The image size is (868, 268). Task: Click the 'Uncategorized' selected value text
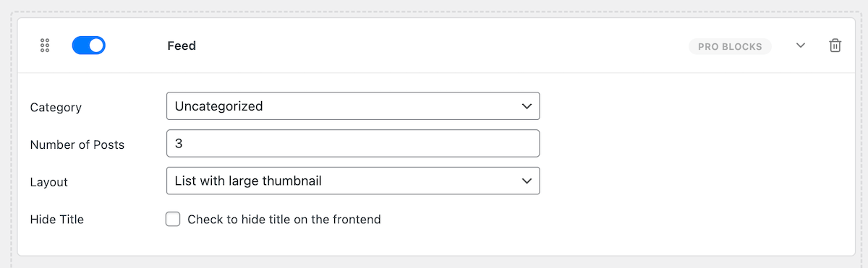[x=218, y=106]
